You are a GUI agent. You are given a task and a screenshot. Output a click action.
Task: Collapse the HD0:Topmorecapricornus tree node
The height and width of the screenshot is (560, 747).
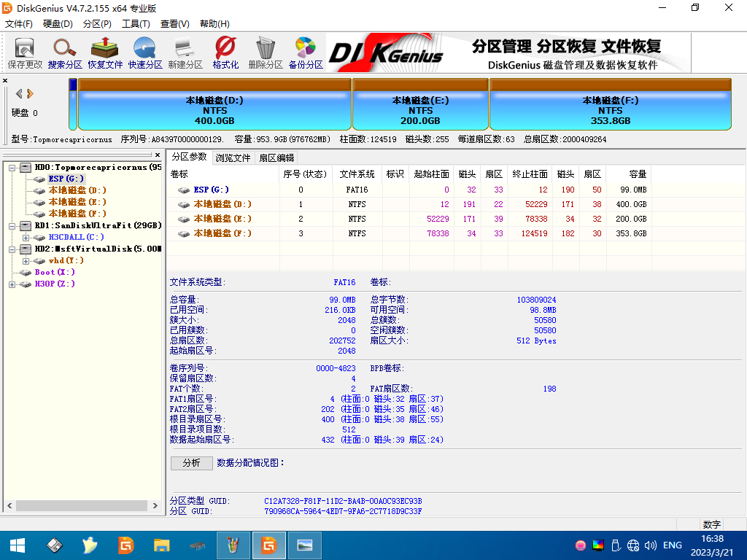[x=12, y=168]
